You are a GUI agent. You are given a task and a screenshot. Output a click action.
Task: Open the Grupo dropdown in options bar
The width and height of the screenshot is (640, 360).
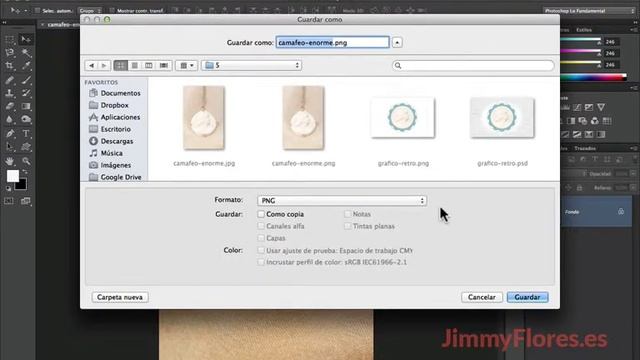coord(90,11)
